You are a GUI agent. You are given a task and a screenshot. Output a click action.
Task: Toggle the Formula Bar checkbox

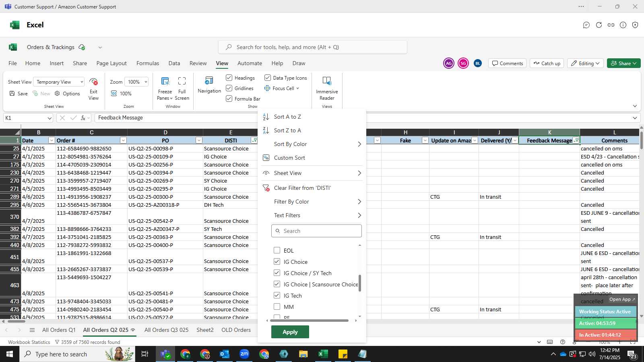point(229,99)
